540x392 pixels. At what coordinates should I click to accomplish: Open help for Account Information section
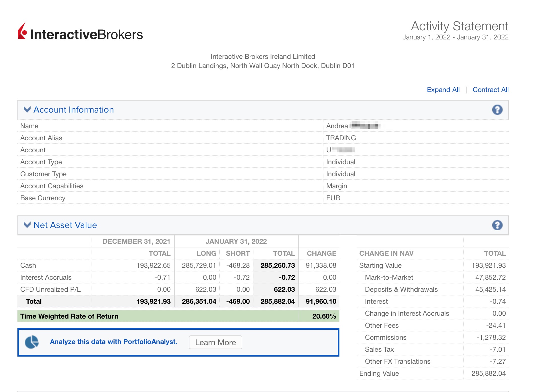pos(497,110)
